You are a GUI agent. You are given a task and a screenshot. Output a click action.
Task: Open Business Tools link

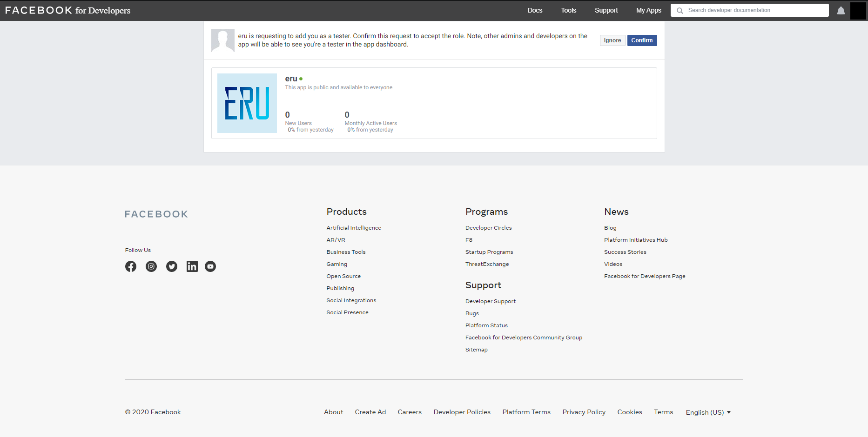point(346,252)
